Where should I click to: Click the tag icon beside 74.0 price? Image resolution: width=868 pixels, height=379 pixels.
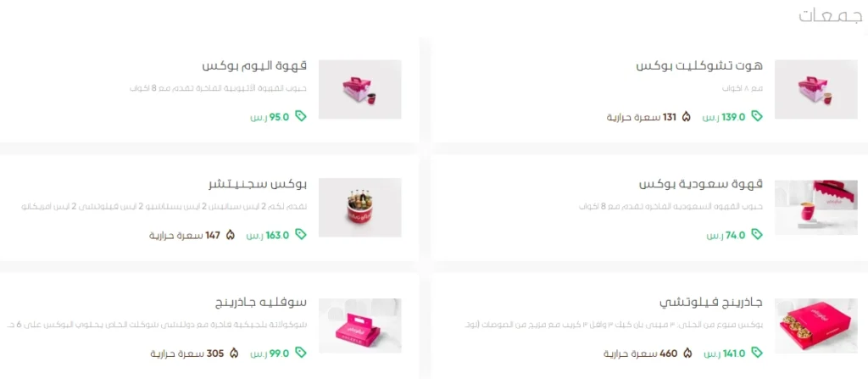pos(757,234)
